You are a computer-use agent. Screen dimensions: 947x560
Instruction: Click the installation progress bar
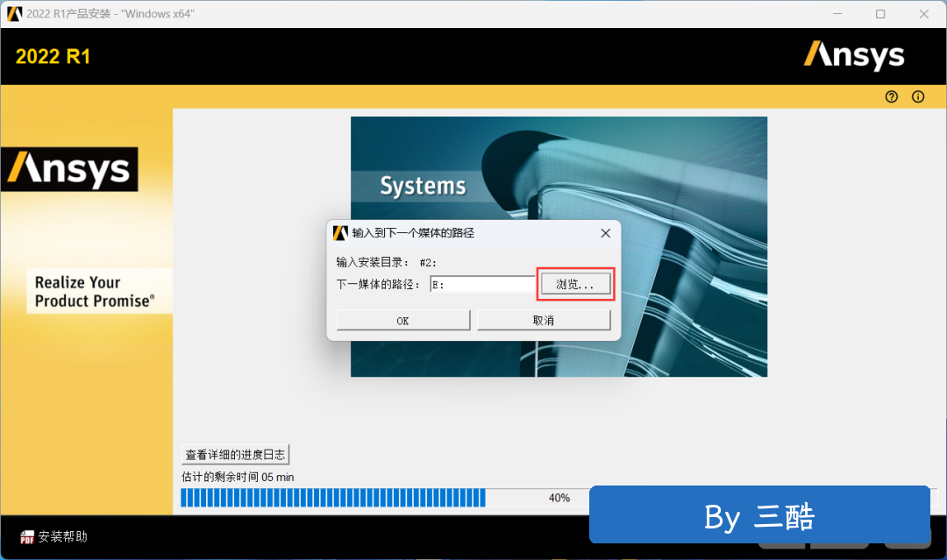[x=559, y=498]
